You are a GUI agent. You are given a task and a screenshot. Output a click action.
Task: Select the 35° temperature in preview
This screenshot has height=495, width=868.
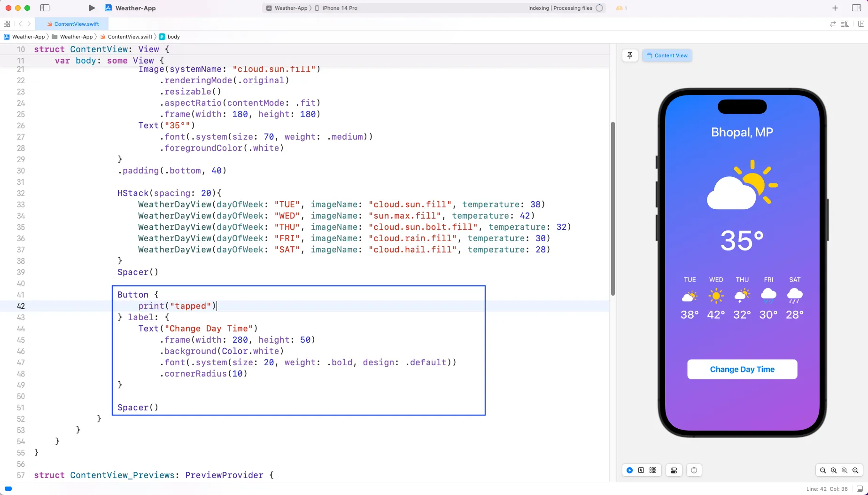click(x=742, y=241)
